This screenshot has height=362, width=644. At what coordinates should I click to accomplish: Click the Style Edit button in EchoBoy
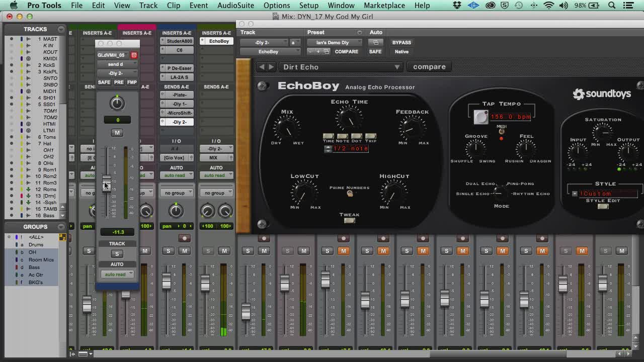click(x=603, y=206)
